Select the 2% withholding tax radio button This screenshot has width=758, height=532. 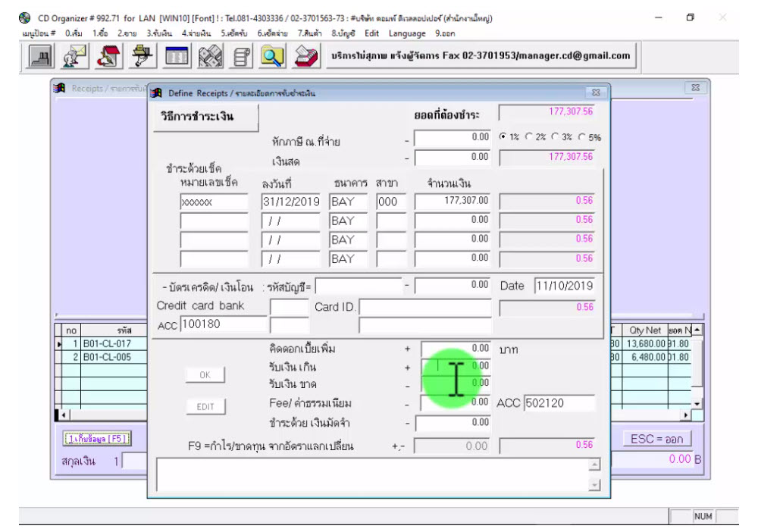pos(528,138)
